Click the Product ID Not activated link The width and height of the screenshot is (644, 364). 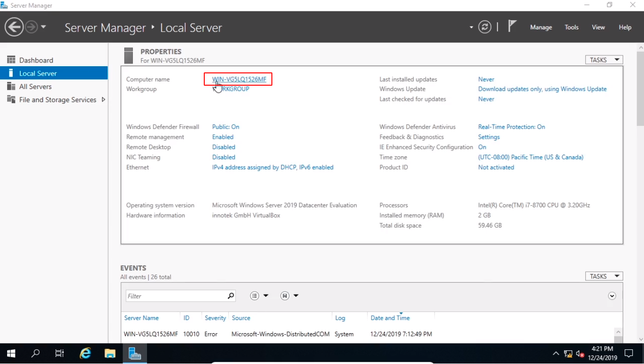click(496, 168)
